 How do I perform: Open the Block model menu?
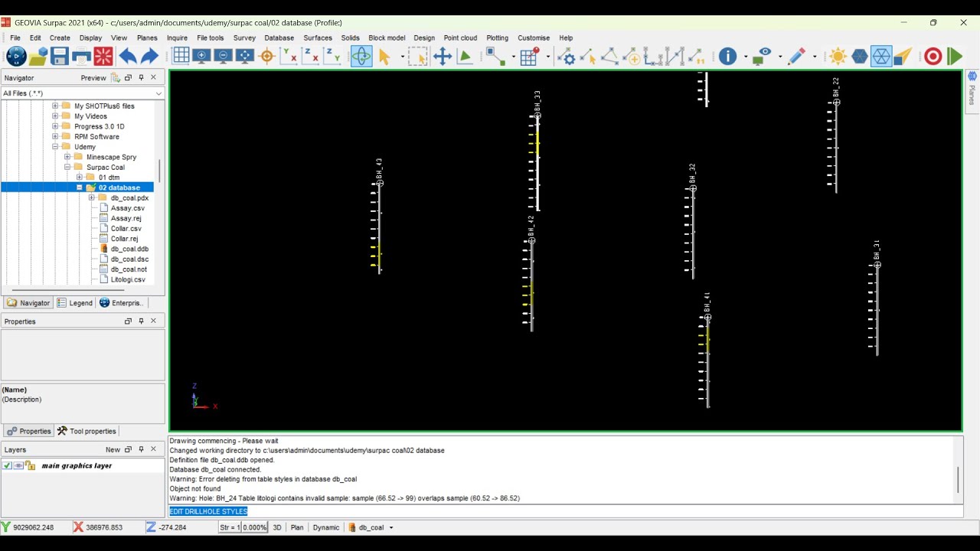(x=387, y=37)
